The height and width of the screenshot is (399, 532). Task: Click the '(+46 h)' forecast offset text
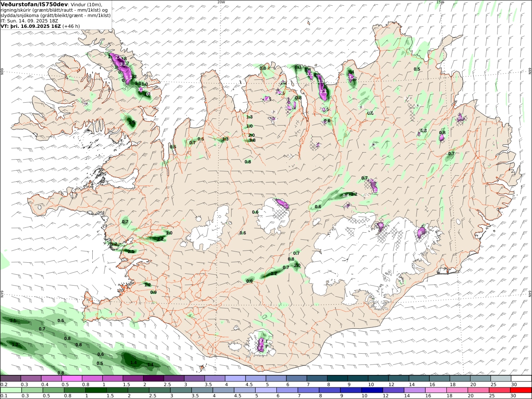pos(71,26)
